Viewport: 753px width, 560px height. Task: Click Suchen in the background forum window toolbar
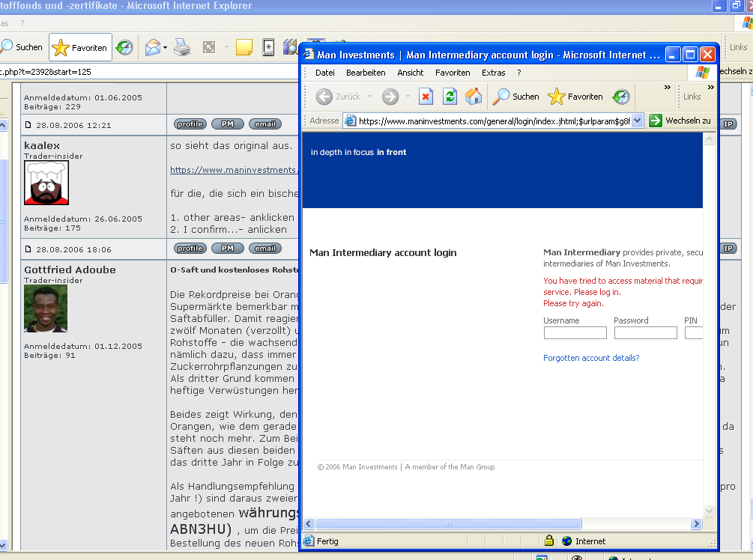[x=22, y=47]
